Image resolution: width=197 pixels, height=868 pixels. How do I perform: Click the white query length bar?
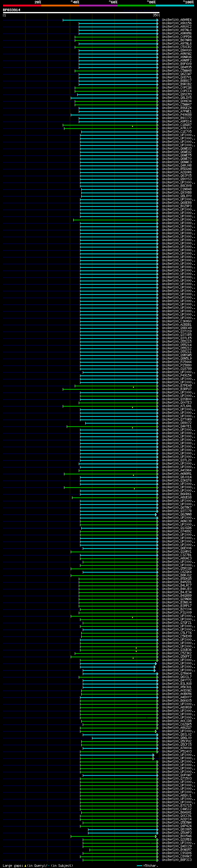click(81, 13)
